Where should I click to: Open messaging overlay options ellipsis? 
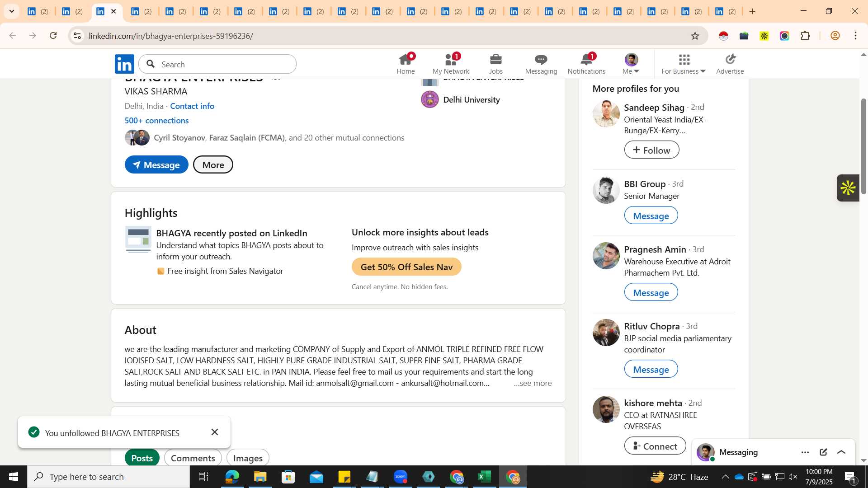point(805,452)
